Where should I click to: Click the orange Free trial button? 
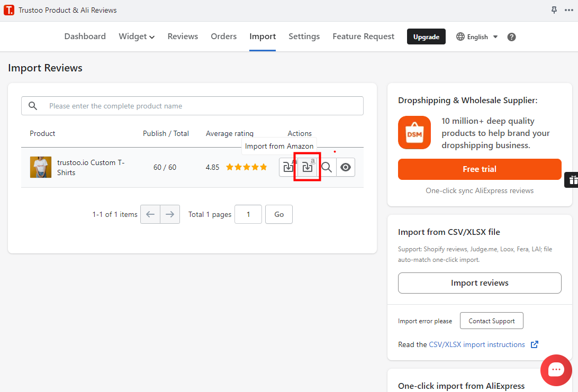tap(480, 169)
